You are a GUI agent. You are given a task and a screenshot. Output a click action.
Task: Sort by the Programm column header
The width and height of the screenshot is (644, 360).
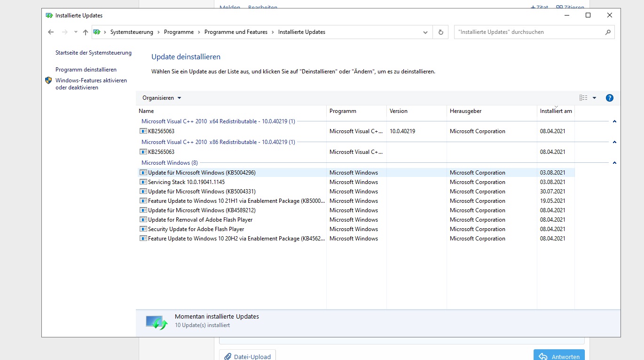pyautogui.click(x=356, y=111)
